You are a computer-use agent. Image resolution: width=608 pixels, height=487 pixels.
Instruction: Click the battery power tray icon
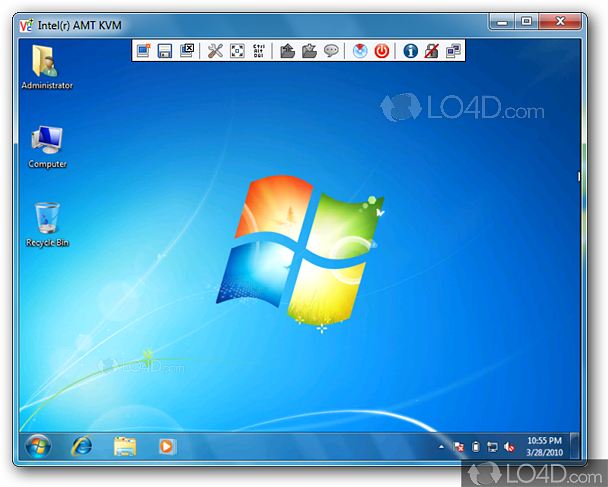click(476, 447)
